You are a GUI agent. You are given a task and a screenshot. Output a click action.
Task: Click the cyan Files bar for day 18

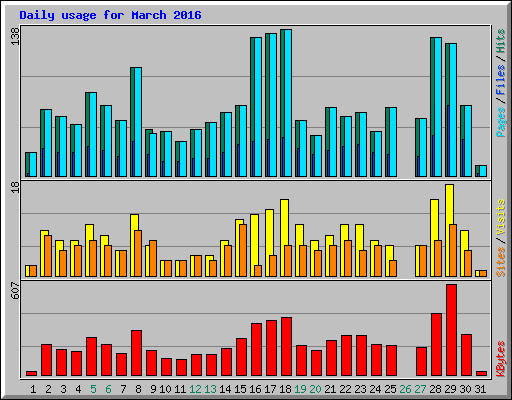coord(288,103)
